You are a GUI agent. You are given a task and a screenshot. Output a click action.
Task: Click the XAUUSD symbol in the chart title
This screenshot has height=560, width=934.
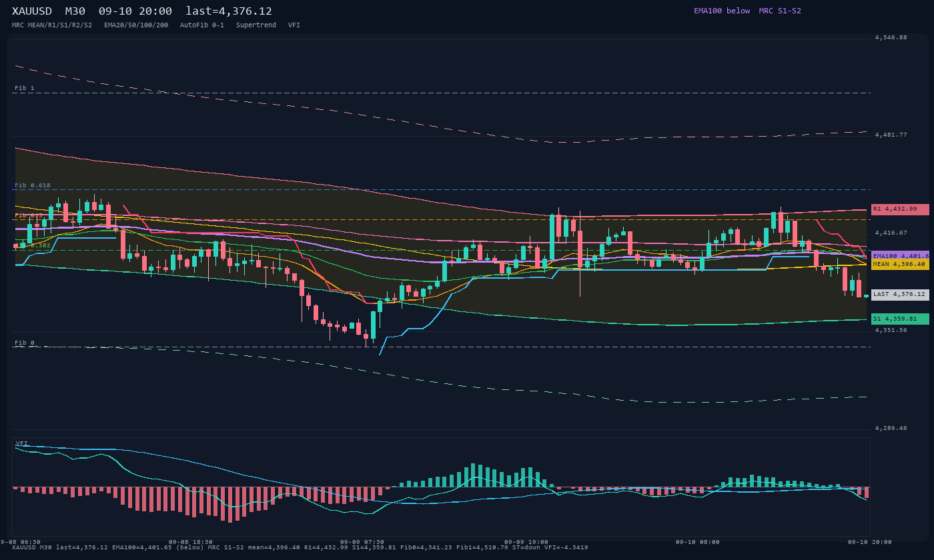[32, 11]
